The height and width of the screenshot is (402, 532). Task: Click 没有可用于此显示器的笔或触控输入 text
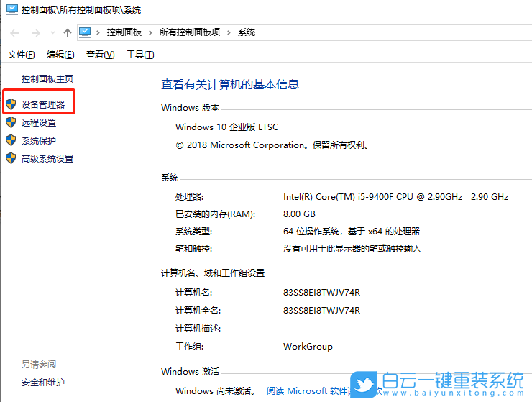[352, 249]
